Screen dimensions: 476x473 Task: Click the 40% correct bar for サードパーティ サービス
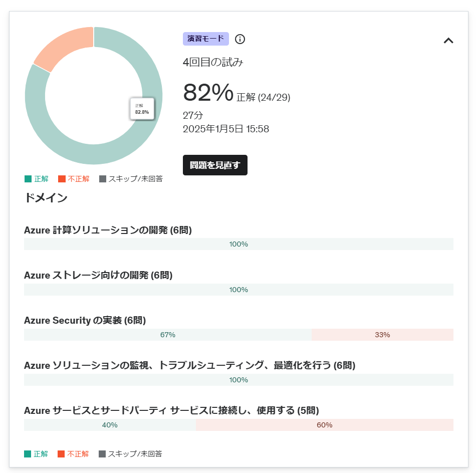110,425
